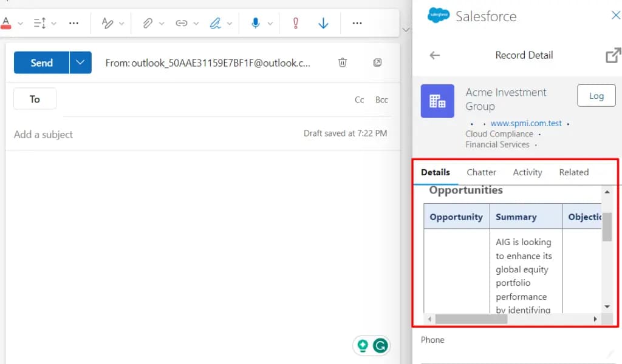Switch to the Chatter tab

tap(481, 172)
